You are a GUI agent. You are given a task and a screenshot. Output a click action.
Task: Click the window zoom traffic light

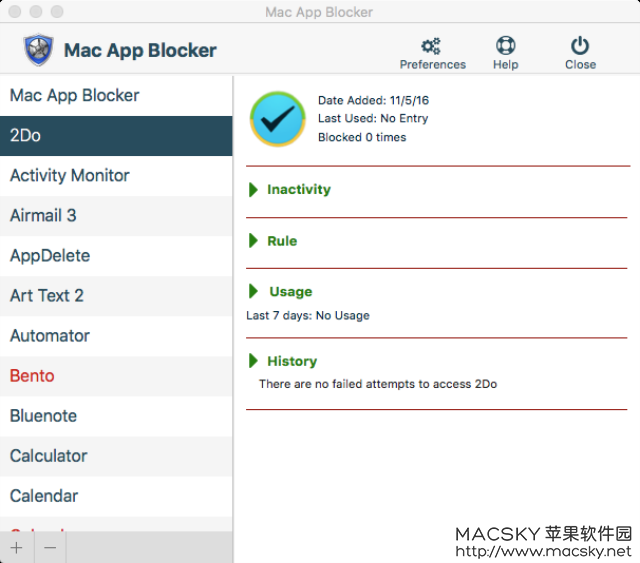57,11
